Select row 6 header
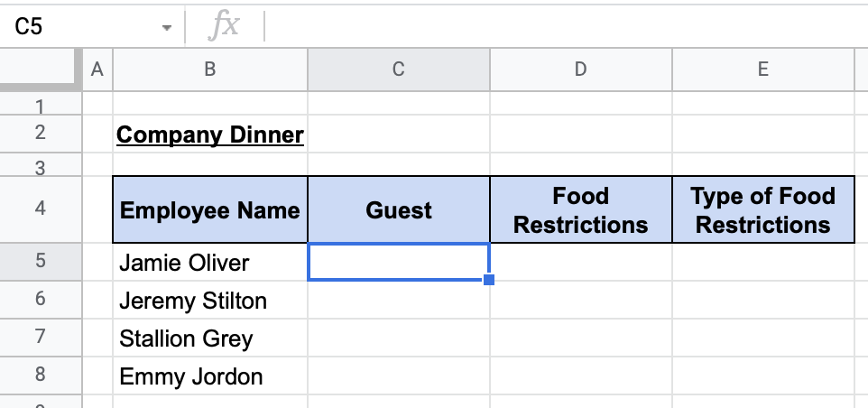 pyautogui.click(x=40, y=299)
